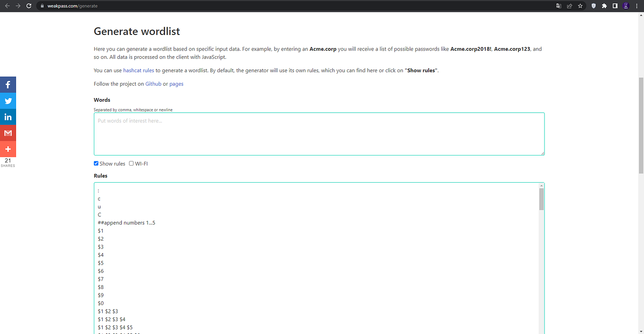The image size is (644, 334).
Task: Share page via Gmail
Action: (x=8, y=133)
